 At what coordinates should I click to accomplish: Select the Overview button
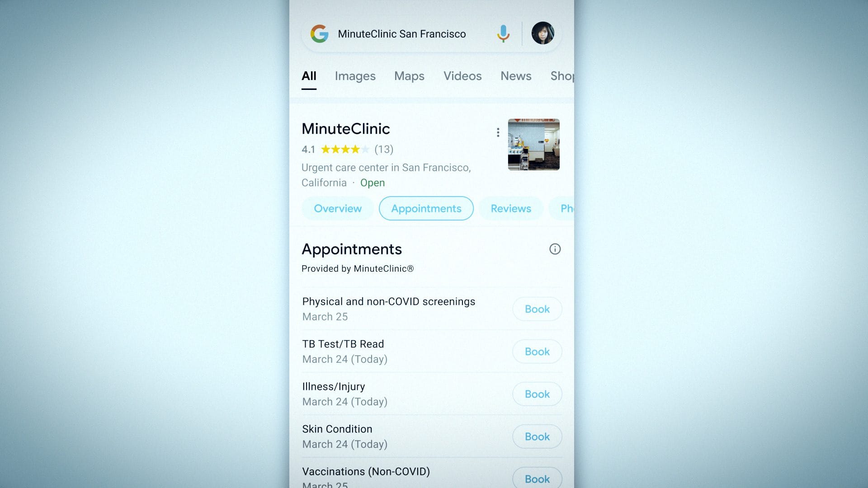(337, 208)
